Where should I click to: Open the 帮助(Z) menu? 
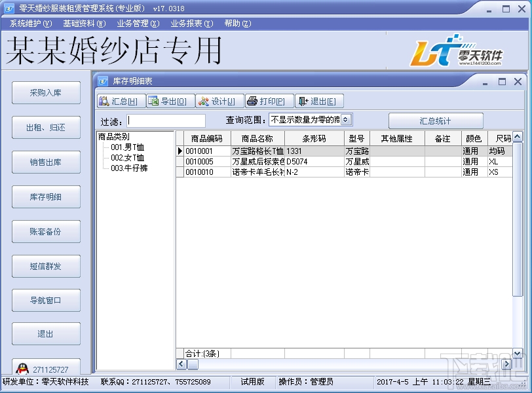tap(237, 24)
